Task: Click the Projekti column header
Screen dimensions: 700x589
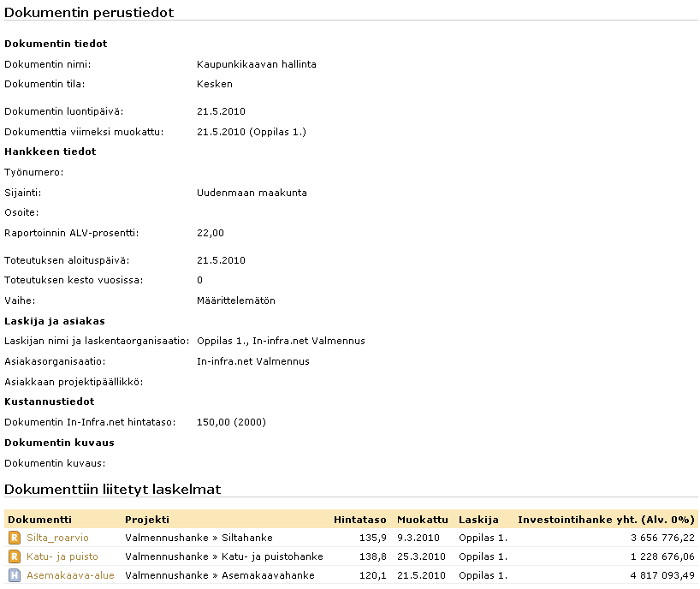Action: click(x=147, y=520)
